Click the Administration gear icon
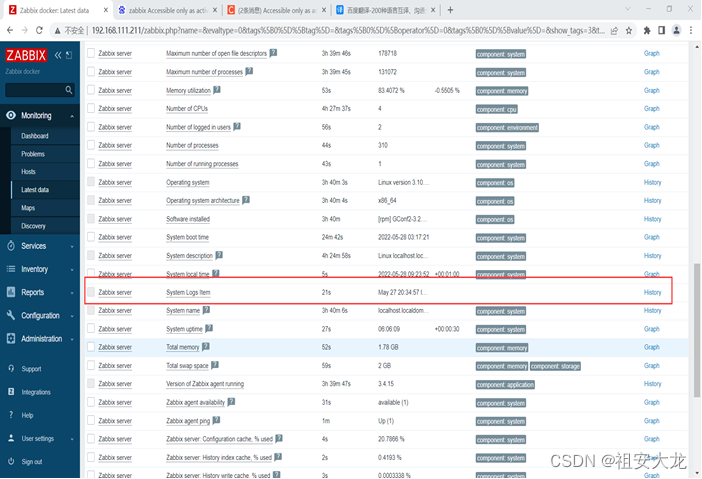The width and height of the screenshot is (702, 479). [x=11, y=338]
